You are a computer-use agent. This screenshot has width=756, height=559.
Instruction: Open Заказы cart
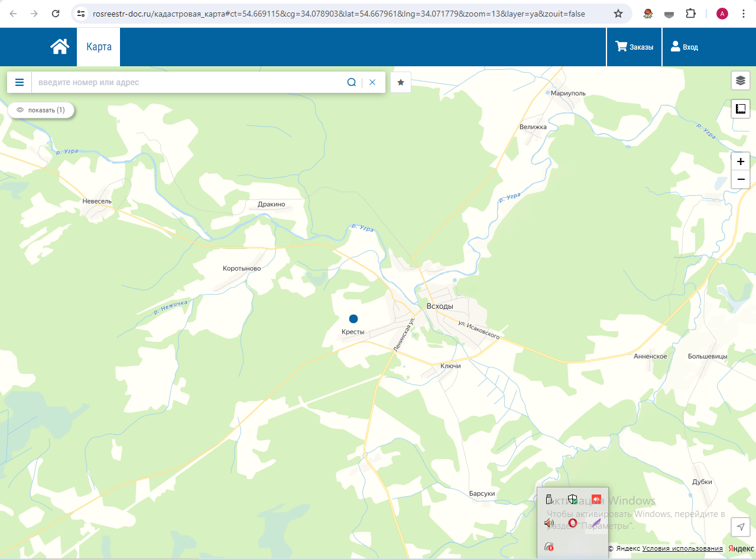(x=634, y=47)
